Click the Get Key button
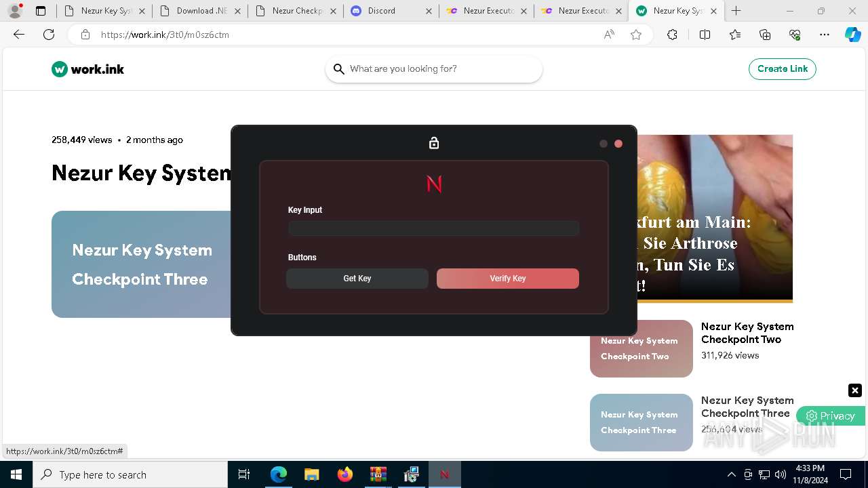This screenshot has width=868, height=488. 357,279
